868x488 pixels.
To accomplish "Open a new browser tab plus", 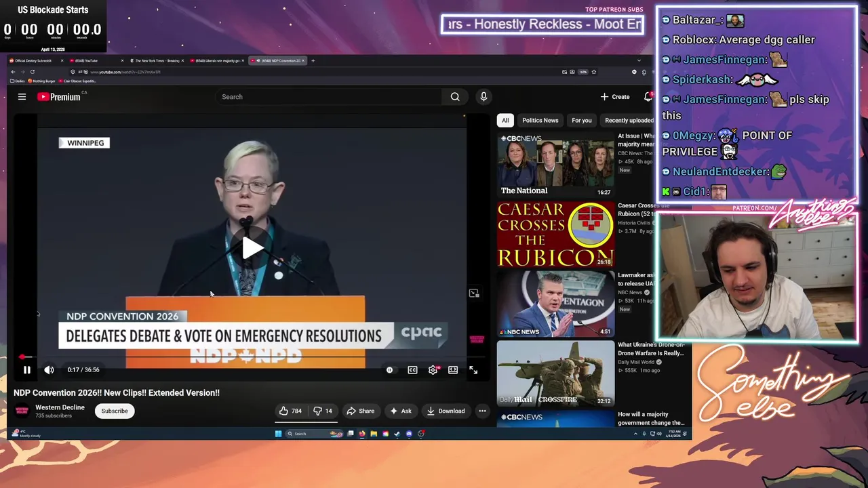I will click(313, 60).
